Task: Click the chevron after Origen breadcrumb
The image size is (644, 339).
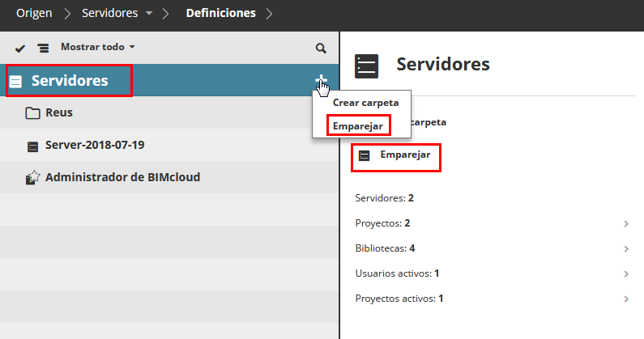Action: (67, 14)
